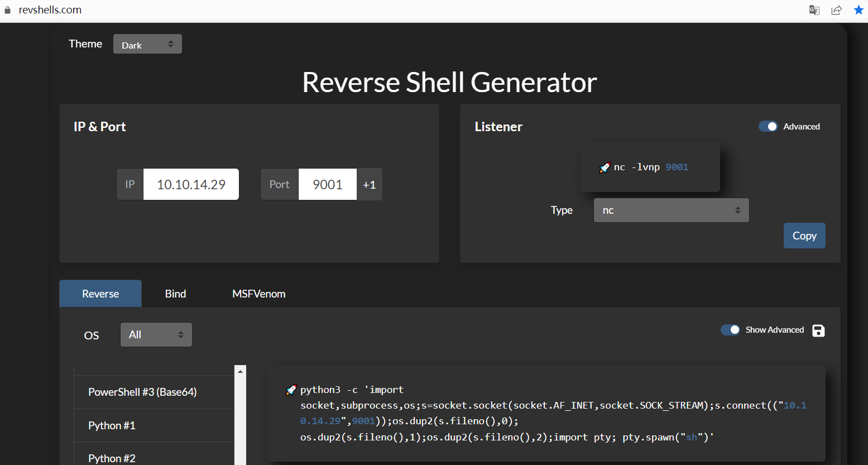
Task: Click the +1 port increment button
Action: tap(370, 184)
